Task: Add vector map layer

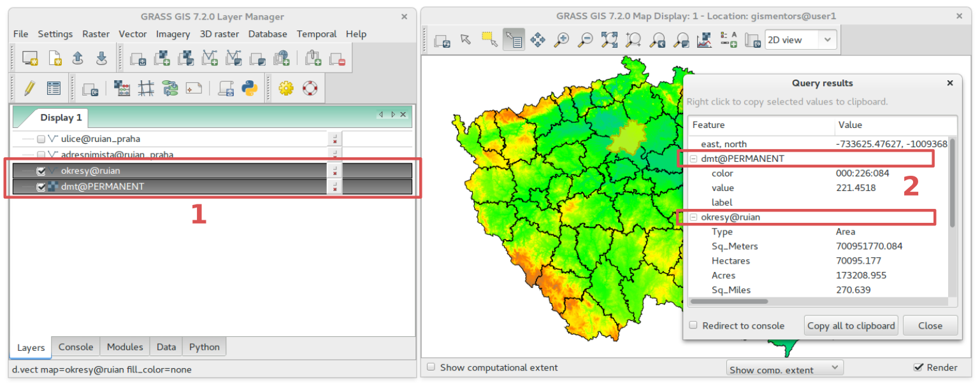Action: pyautogui.click(x=210, y=59)
